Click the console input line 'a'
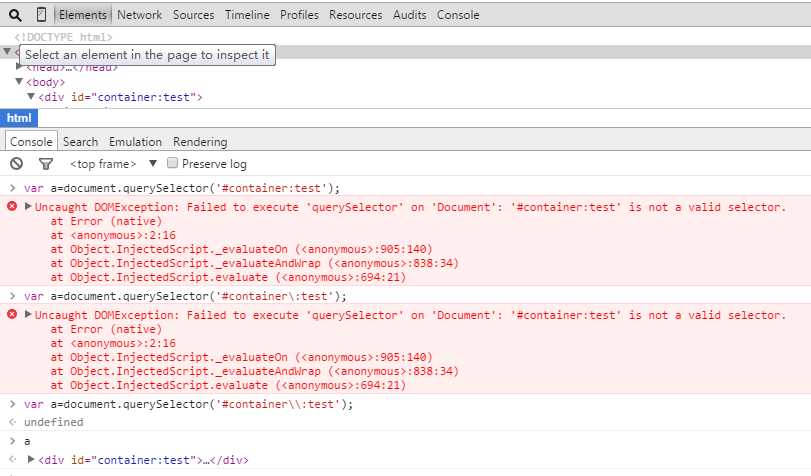This screenshot has width=811, height=476. (x=27, y=441)
